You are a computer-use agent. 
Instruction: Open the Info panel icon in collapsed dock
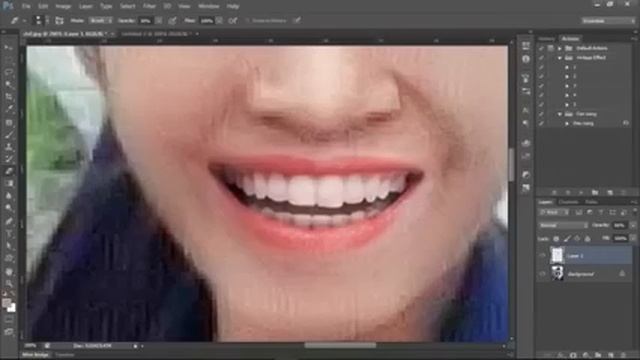coord(526,59)
